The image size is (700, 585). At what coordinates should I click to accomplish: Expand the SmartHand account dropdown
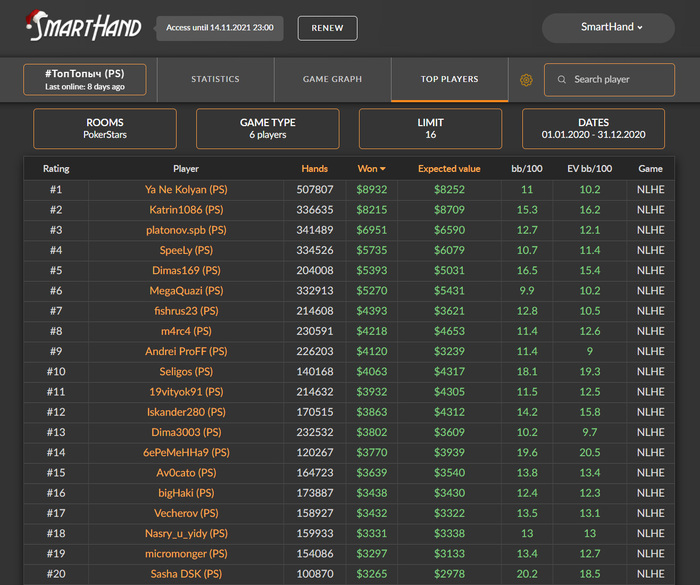click(x=608, y=28)
